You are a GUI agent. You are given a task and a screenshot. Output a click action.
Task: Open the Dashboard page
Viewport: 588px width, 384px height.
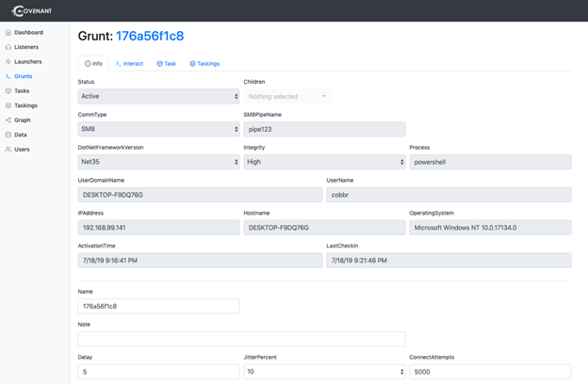28,33
